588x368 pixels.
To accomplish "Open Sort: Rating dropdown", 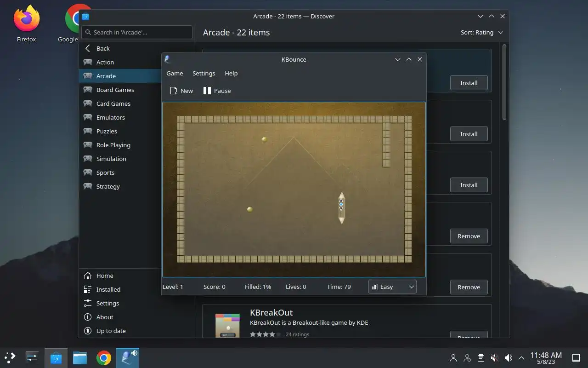I will 482,32.
